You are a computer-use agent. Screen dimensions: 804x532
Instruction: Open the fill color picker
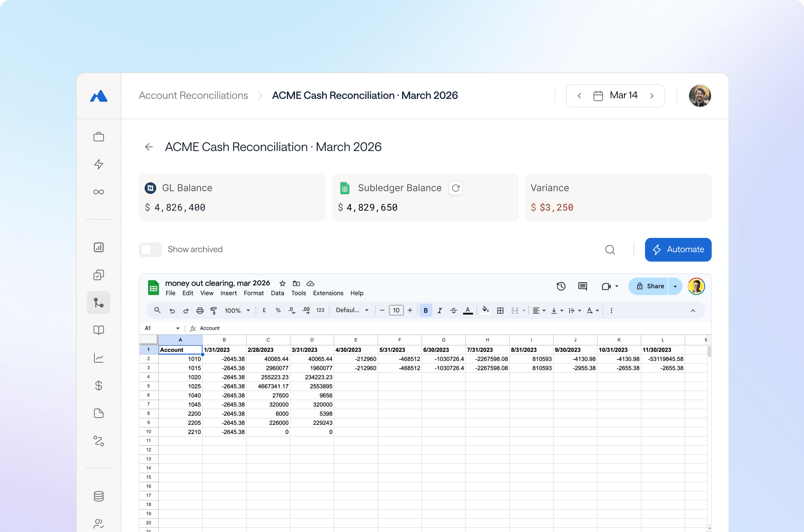pyautogui.click(x=485, y=310)
